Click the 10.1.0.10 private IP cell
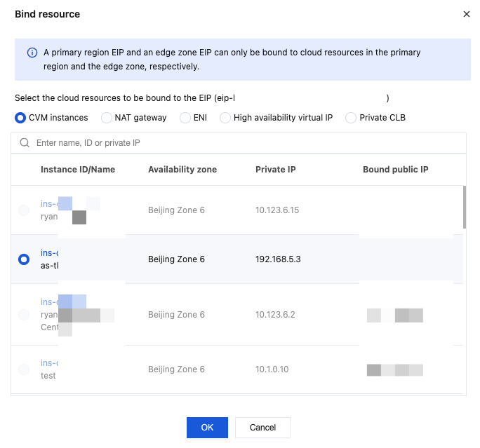This screenshot has height=448, width=480. click(x=272, y=369)
